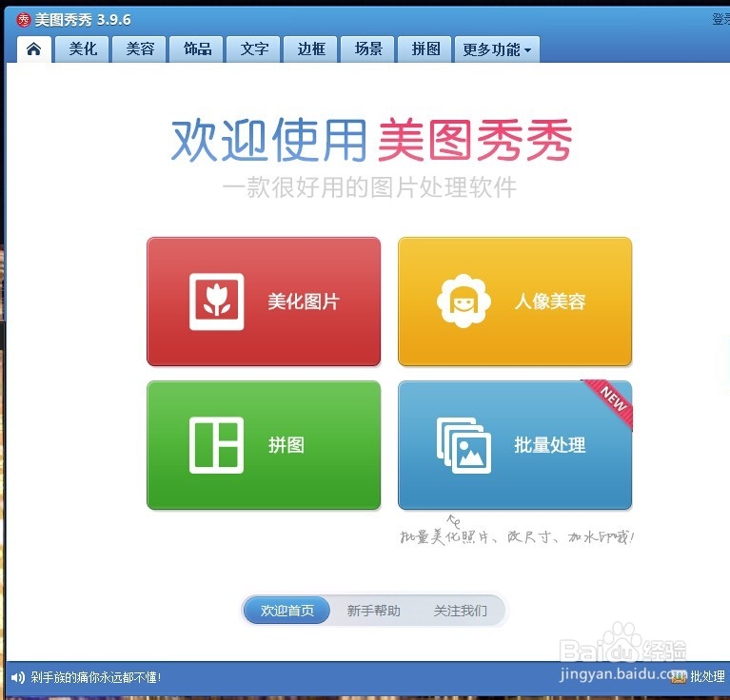Open the 文字 tab
Viewport: 730px width, 700px height.
click(254, 49)
